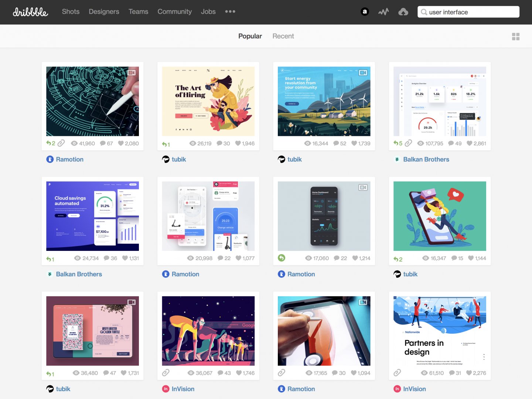Click video badge on Golden Turtle shot

(x=132, y=302)
